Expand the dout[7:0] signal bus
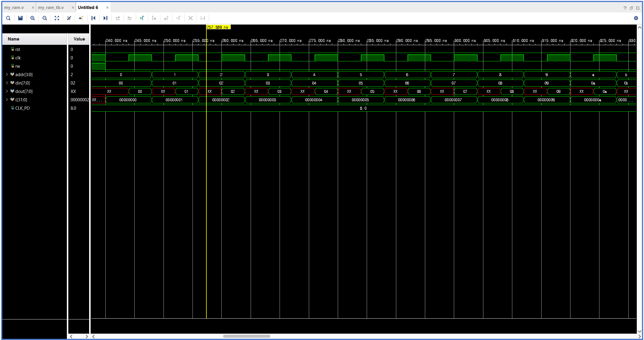Viewport: 644px width, 340px height. pos(7,91)
